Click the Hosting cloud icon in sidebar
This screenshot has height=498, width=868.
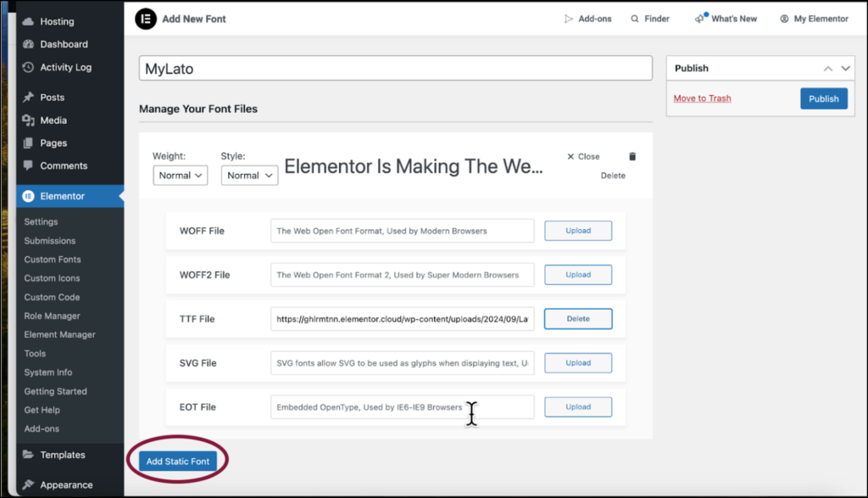pyautogui.click(x=28, y=21)
